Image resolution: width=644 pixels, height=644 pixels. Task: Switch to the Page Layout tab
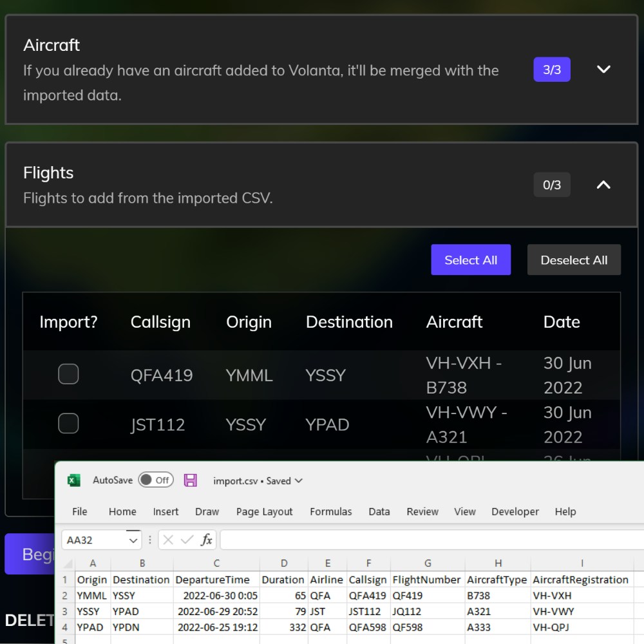(x=264, y=512)
